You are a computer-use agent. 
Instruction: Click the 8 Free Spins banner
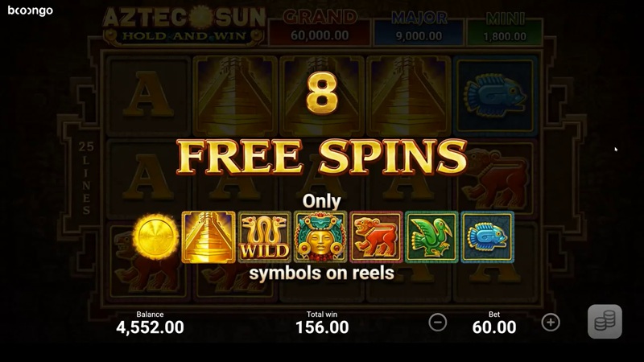click(321, 127)
